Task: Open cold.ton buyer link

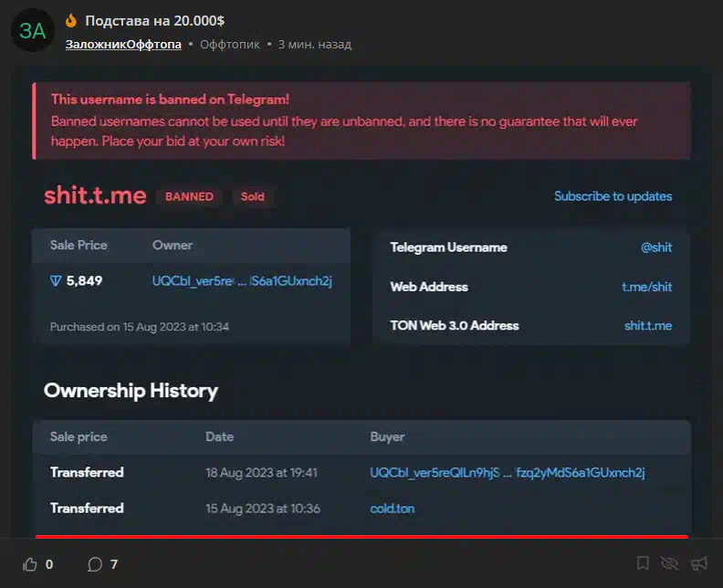Action: click(393, 509)
